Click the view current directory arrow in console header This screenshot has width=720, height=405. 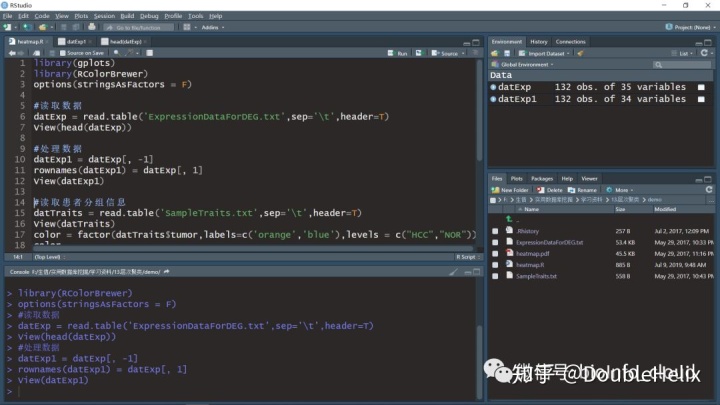pyautogui.click(x=167, y=272)
